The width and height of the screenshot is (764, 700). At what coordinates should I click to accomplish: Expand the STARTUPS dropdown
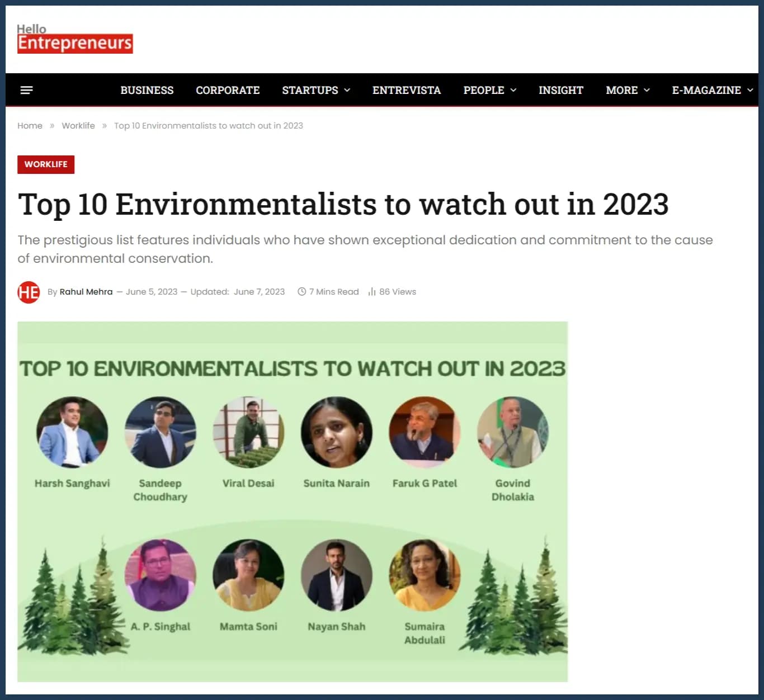pyautogui.click(x=315, y=89)
